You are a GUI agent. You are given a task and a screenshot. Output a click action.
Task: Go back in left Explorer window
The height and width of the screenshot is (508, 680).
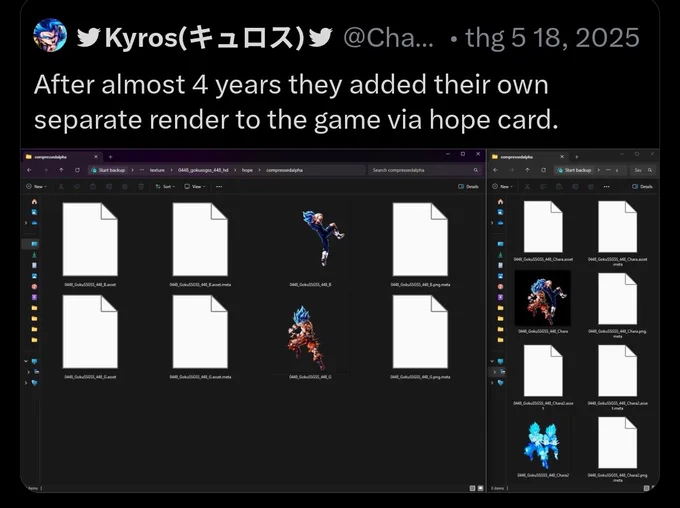[29, 170]
